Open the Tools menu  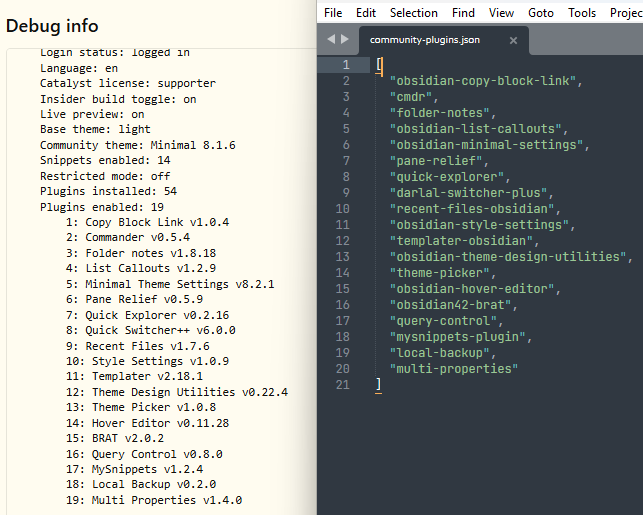[x=582, y=13]
